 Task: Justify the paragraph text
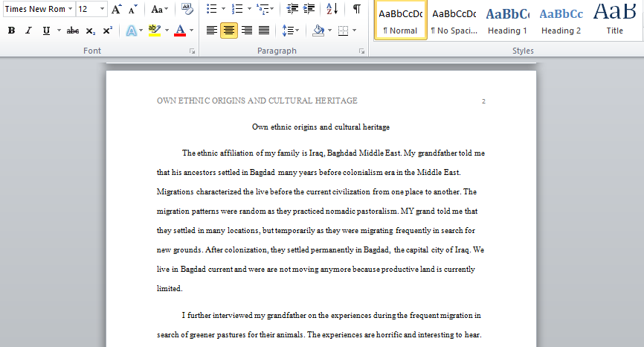(x=264, y=31)
